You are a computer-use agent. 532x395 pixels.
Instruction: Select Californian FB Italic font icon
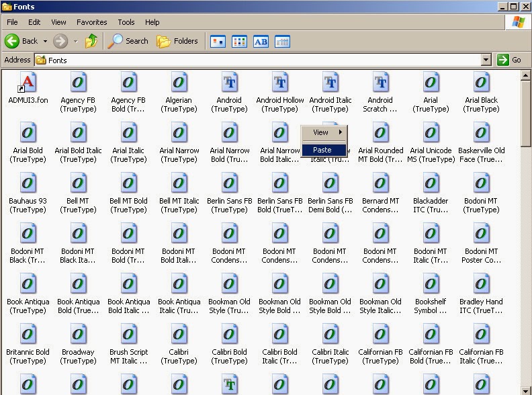(481, 344)
